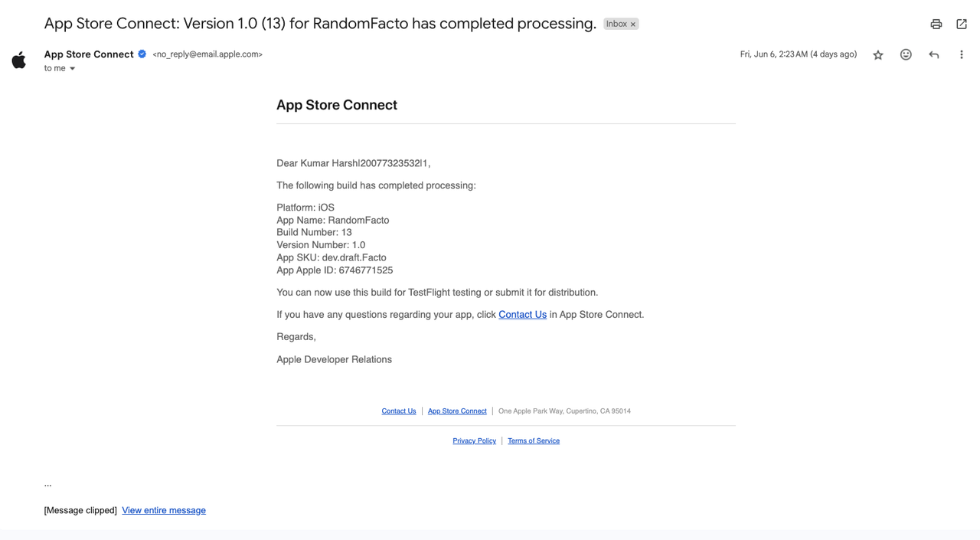Click the [Message clipped] notice text
The height and width of the screenshot is (540, 980).
[80, 510]
